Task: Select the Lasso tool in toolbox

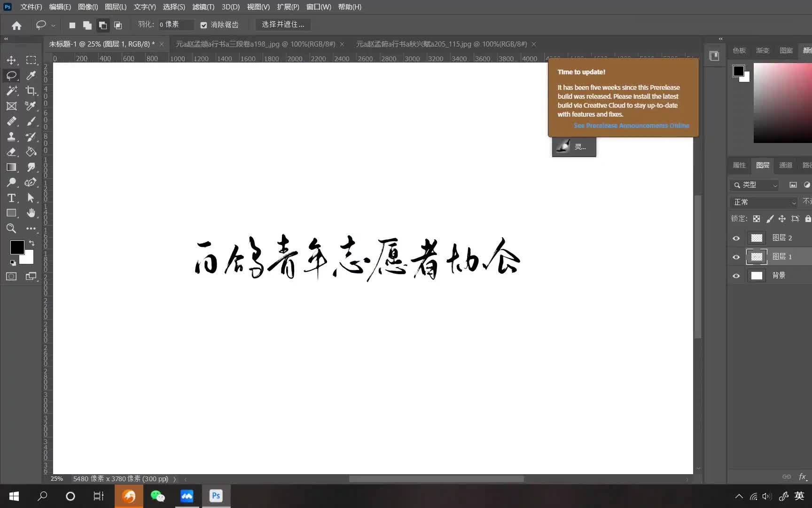Action: (x=11, y=75)
